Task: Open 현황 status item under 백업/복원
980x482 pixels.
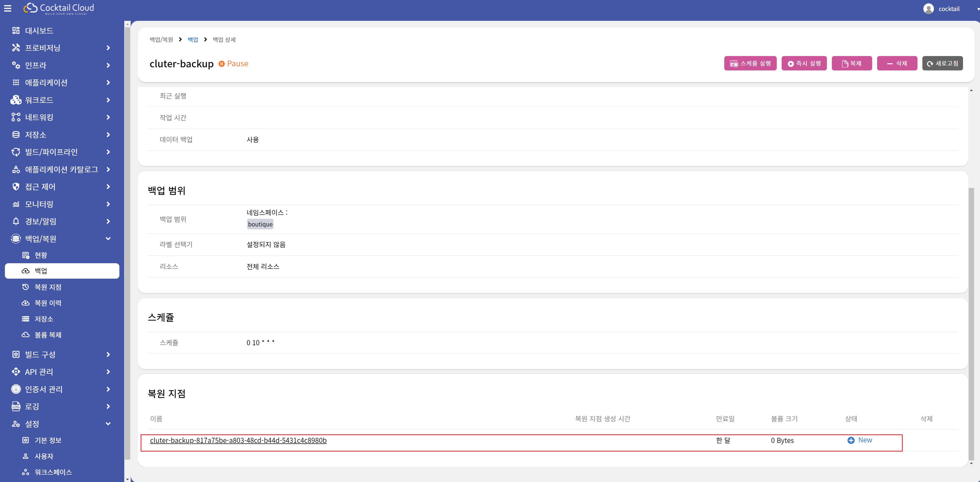Action: 41,255
